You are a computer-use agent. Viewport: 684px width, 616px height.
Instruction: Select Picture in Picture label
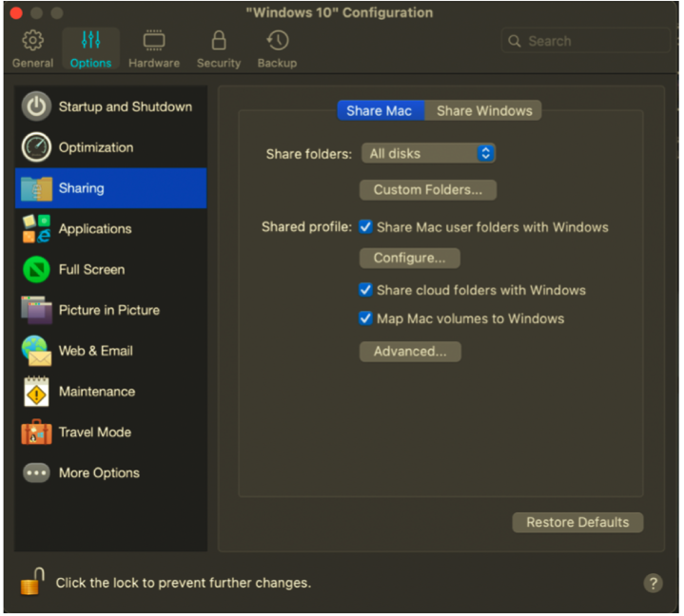109,310
